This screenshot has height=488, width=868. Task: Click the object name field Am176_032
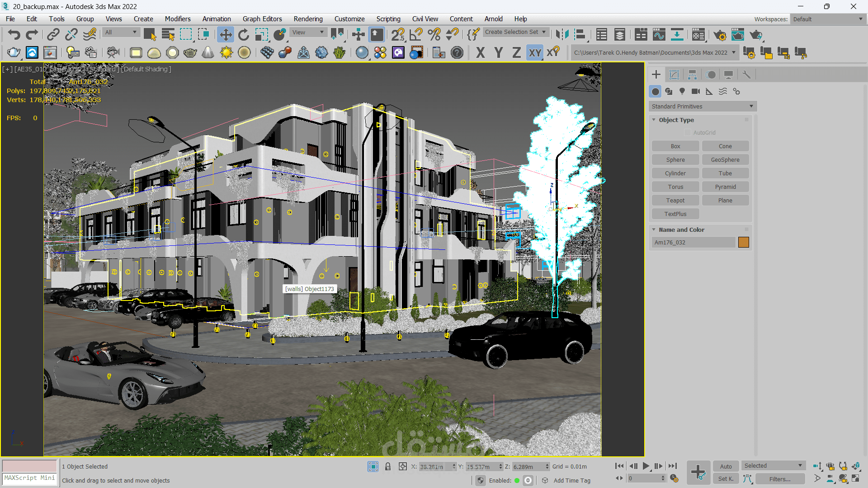693,242
